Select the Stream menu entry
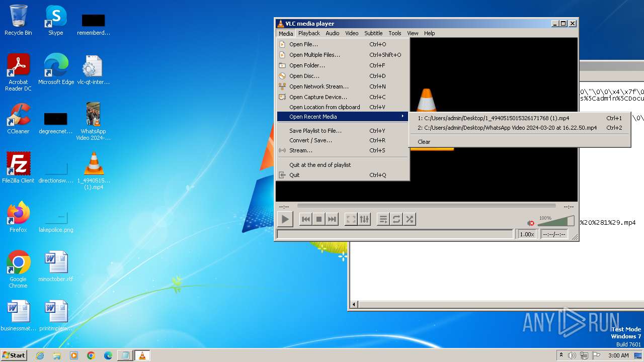Screen dimensions: 644x362 (344, 150)
